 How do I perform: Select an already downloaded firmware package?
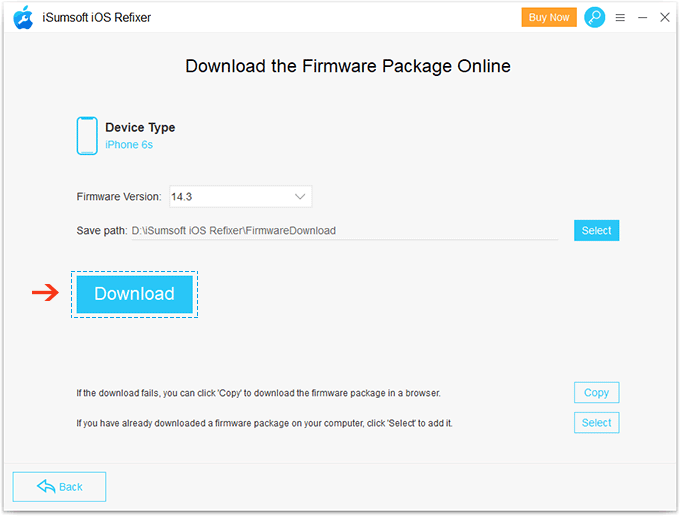pyautogui.click(x=596, y=422)
